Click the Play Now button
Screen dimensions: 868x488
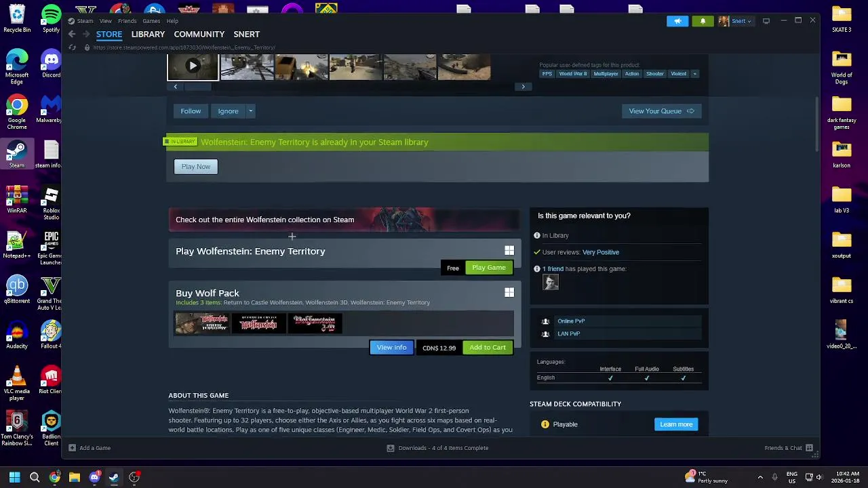[196, 167]
